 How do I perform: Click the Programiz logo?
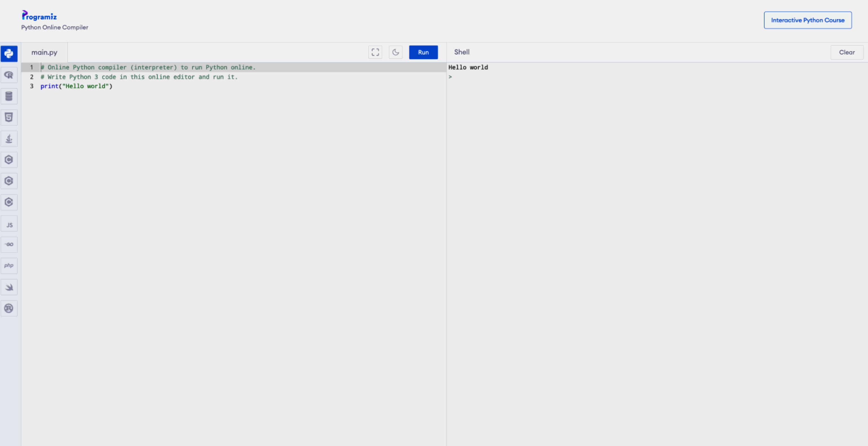(39, 15)
